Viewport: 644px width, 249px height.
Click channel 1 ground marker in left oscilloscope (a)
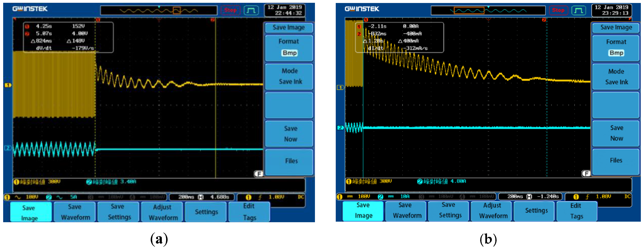(8, 85)
